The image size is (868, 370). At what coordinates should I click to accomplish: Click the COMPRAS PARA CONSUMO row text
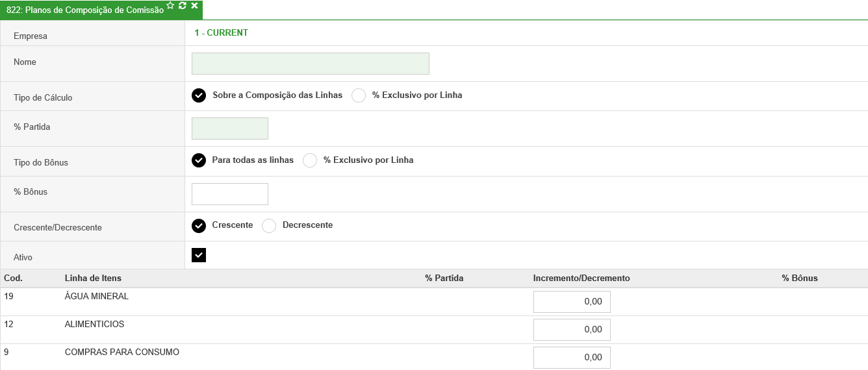pos(122,352)
